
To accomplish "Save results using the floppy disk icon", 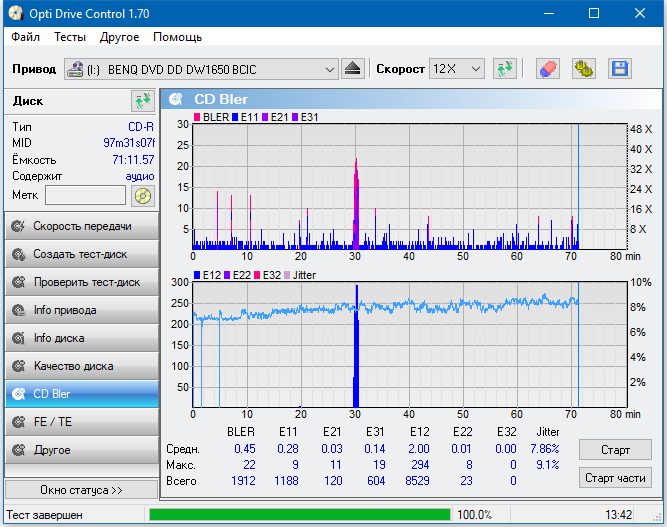I will point(619,69).
